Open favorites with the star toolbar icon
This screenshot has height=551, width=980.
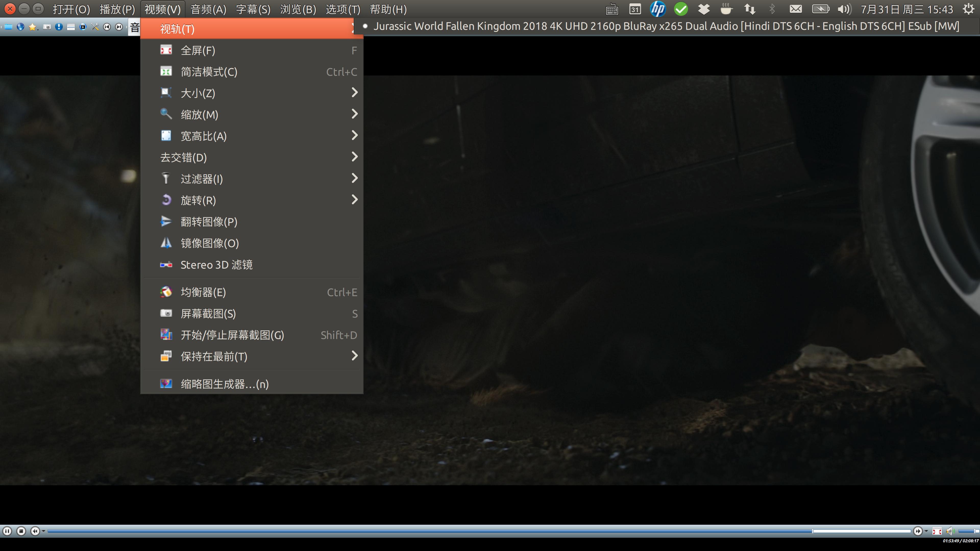pos(32,27)
